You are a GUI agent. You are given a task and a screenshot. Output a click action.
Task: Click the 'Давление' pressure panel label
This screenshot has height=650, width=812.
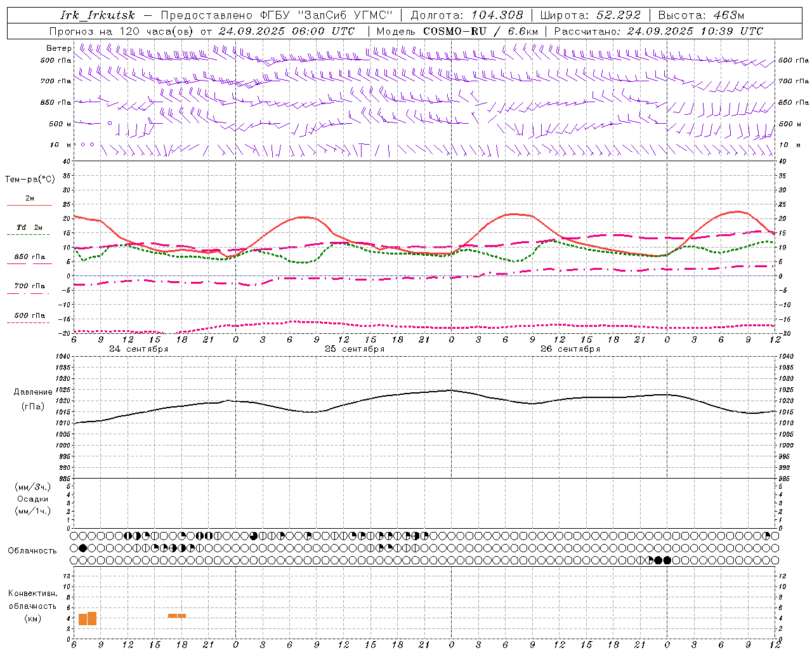click(33, 392)
